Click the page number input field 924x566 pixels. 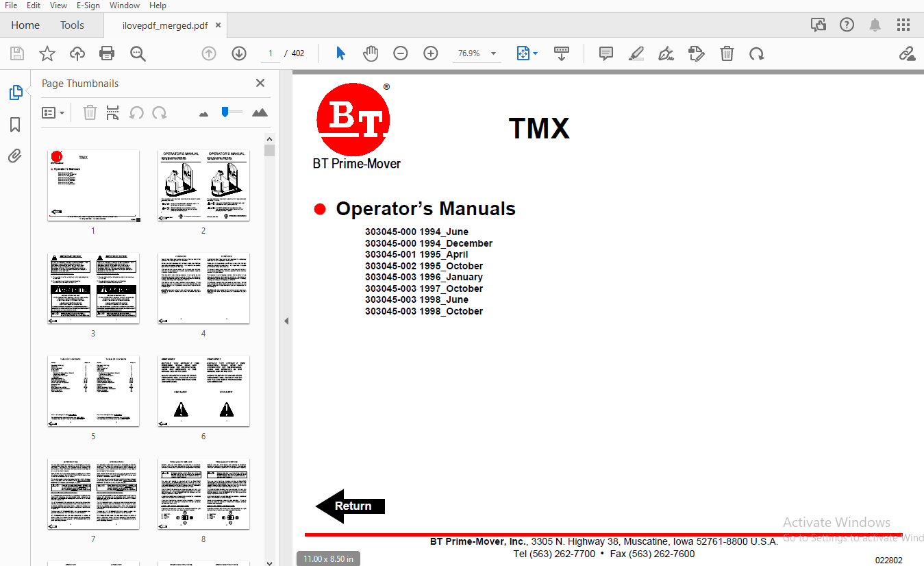coord(271,53)
